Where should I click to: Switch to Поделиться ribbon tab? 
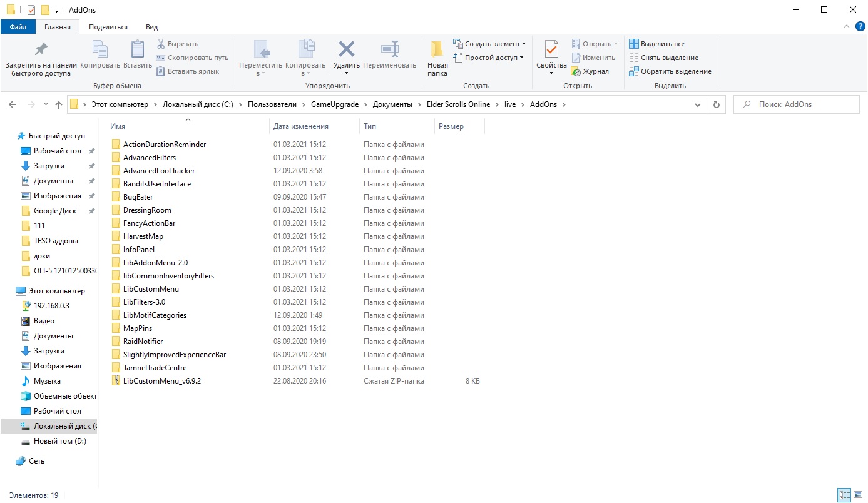[108, 27]
